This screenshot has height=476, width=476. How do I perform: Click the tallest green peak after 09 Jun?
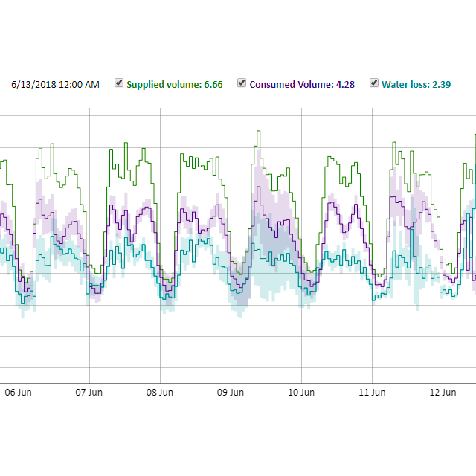[x=258, y=132]
